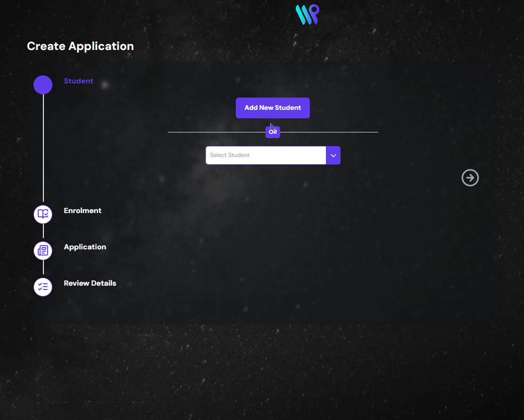
Task: Click into the Select Student field
Action: (x=266, y=155)
